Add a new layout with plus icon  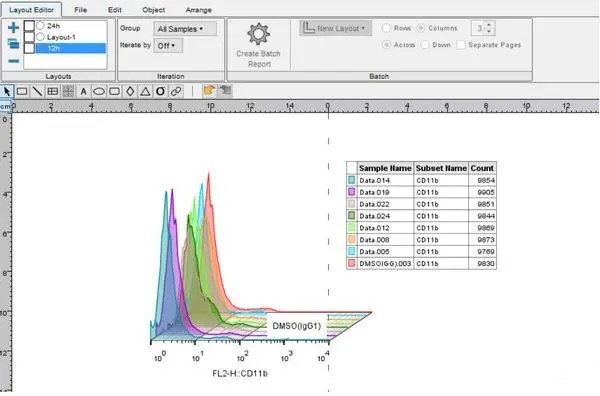coord(13,28)
